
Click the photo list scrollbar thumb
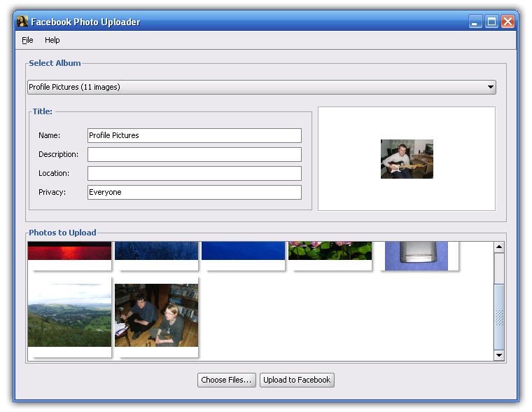(x=499, y=317)
